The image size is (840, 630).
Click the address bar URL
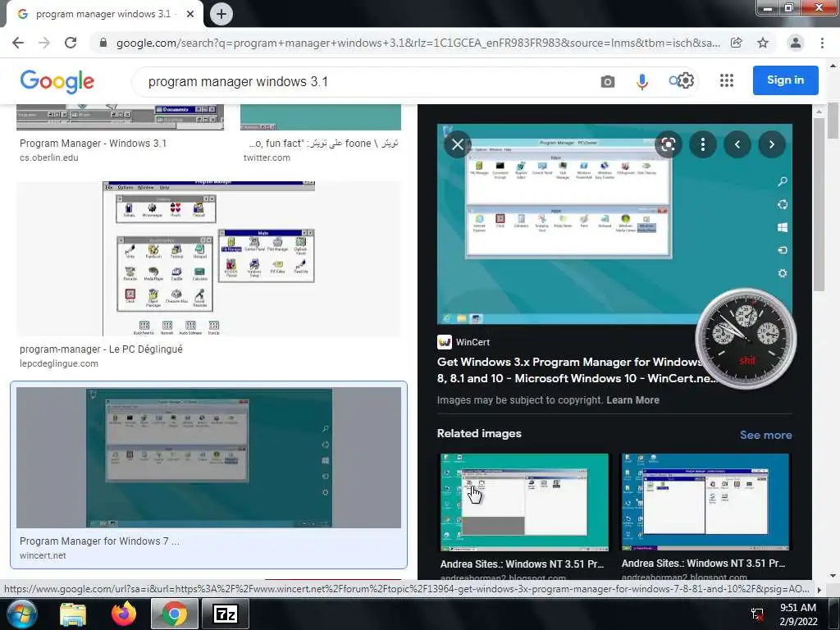(x=418, y=43)
